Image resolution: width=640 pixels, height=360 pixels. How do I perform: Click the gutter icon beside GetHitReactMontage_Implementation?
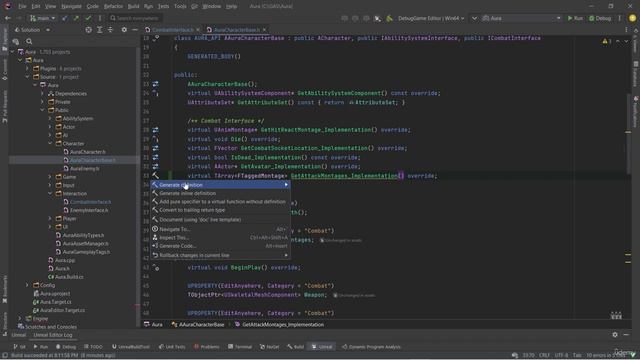point(156,130)
